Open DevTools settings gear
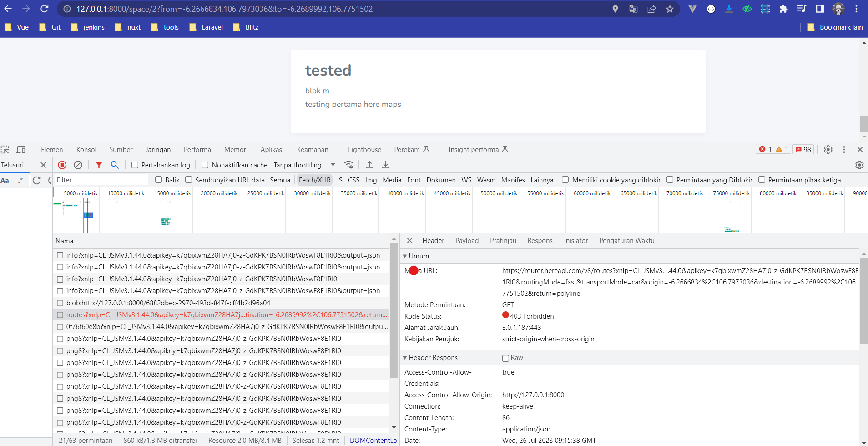This screenshot has width=868, height=446. point(828,149)
